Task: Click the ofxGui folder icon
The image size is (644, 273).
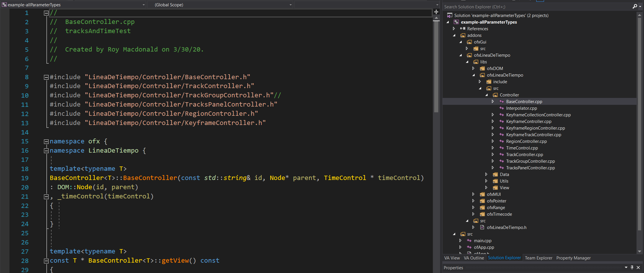Action: [x=469, y=42]
